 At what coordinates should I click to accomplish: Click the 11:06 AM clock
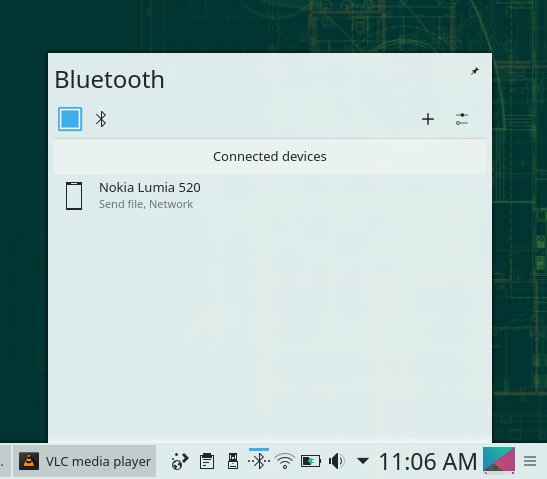428,462
